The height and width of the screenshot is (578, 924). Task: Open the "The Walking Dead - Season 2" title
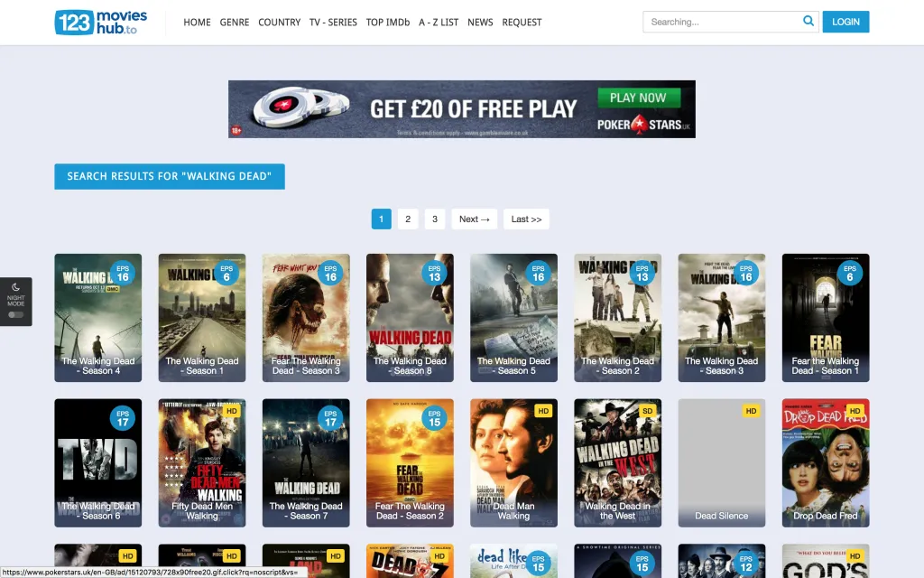click(617, 366)
